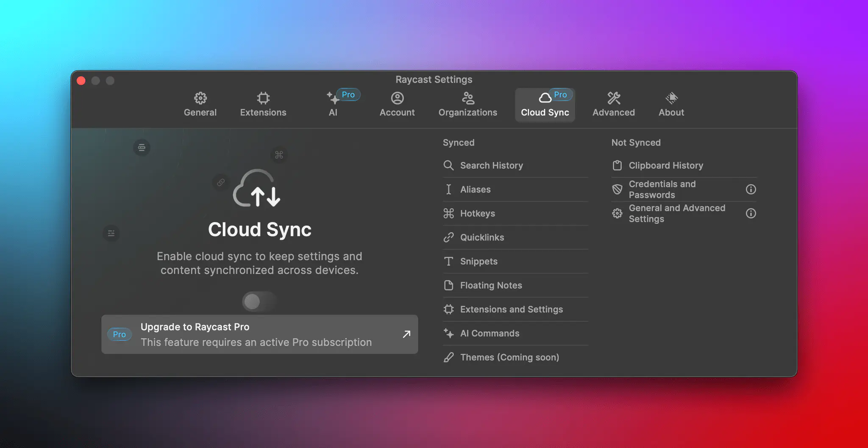Click the Themes paintbrush icon

[x=448, y=357]
